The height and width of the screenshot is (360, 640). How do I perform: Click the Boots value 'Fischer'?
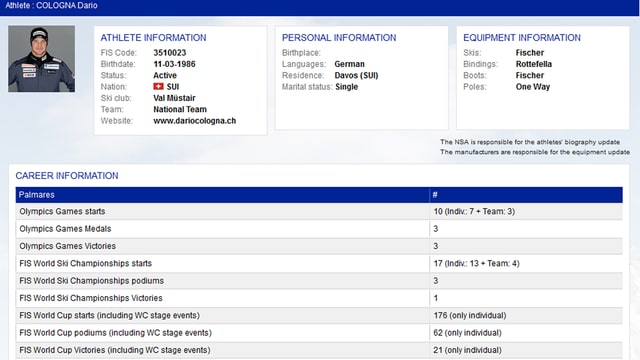(x=530, y=76)
